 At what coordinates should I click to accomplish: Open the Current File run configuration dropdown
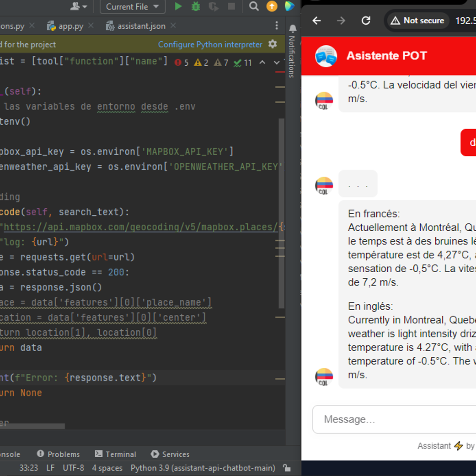pyautogui.click(x=132, y=6)
